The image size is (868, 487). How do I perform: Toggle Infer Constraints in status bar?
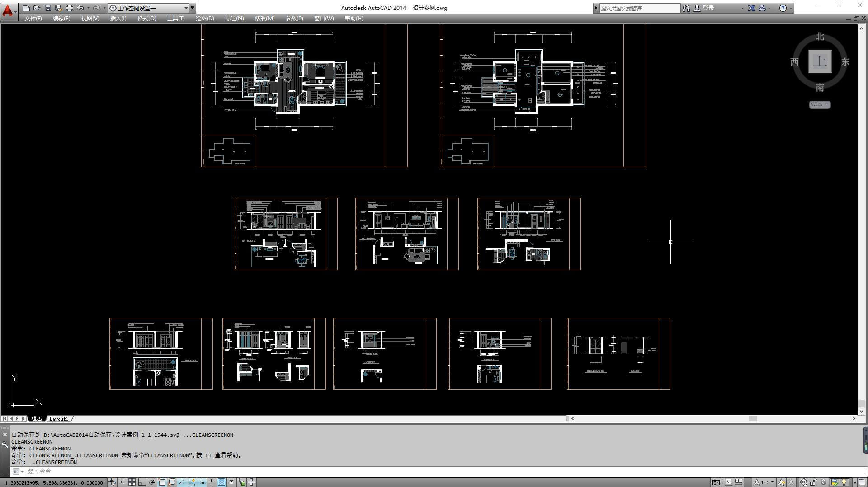[112, 482]
